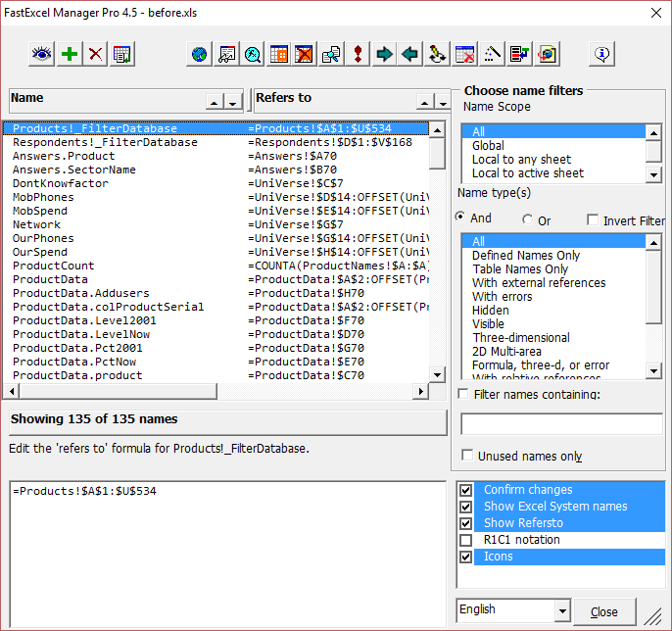Click the globe icon in the toolbar
The image size is (672, 631).
click(x=199, y=54)
